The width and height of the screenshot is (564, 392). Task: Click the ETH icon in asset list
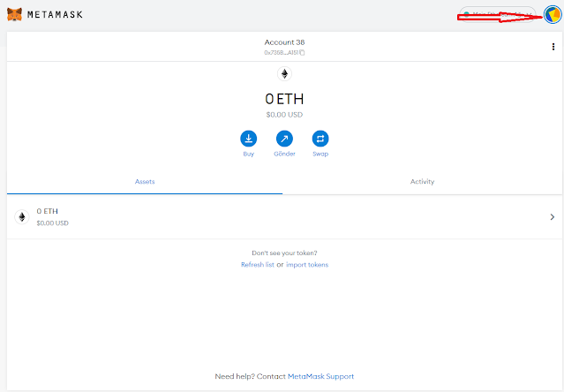pyautogui.click(x=22, y=216)
